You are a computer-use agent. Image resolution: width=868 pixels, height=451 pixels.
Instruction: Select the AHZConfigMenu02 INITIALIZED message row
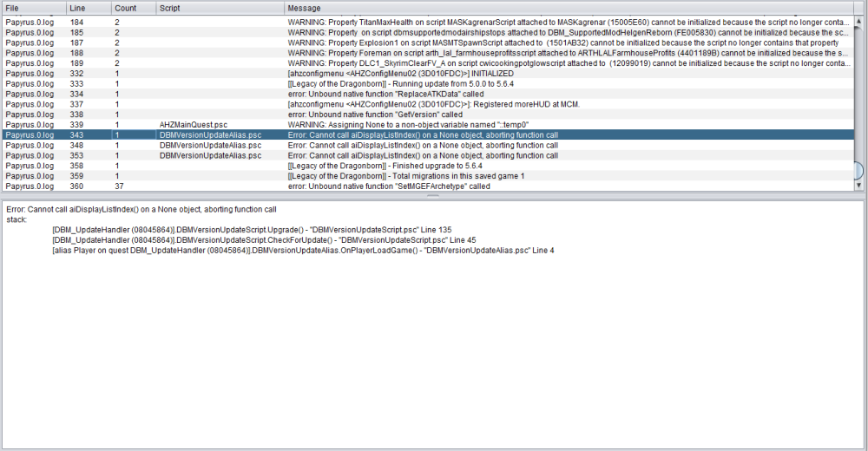pos(427,74)
